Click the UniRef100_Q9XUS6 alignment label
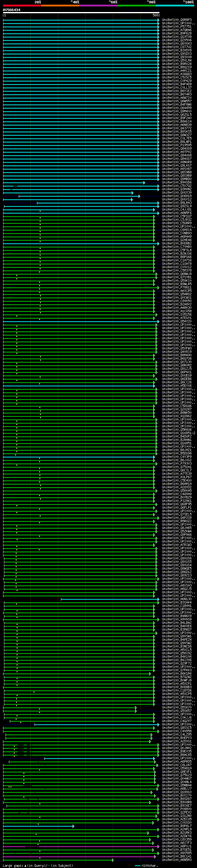The width and height of the screenshot is (197, 868). pos(177,559)
